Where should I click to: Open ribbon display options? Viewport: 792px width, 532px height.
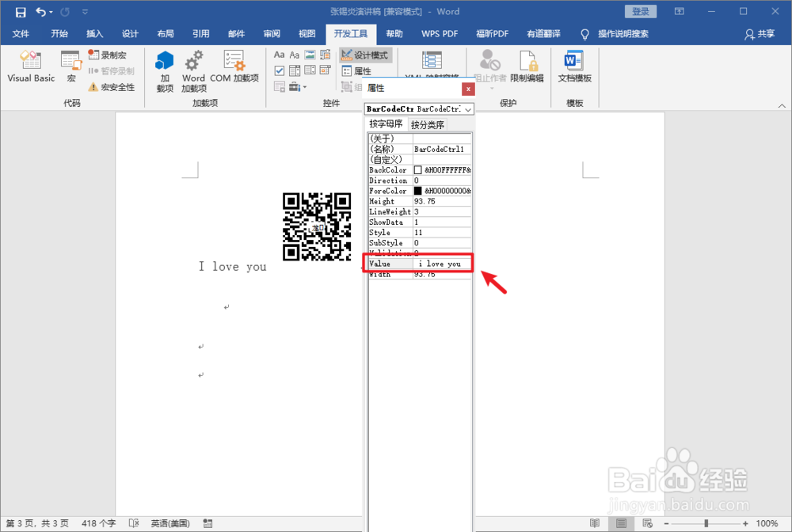[x=680, y=11]
